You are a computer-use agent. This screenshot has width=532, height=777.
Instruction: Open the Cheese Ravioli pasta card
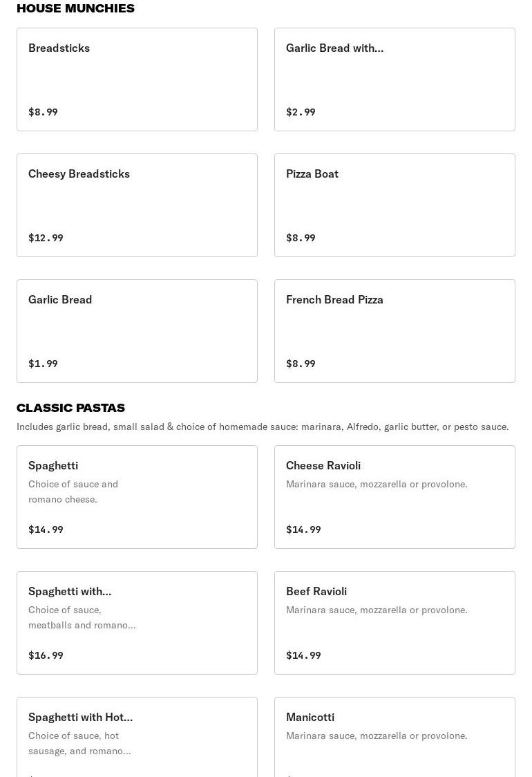(395, 497)
